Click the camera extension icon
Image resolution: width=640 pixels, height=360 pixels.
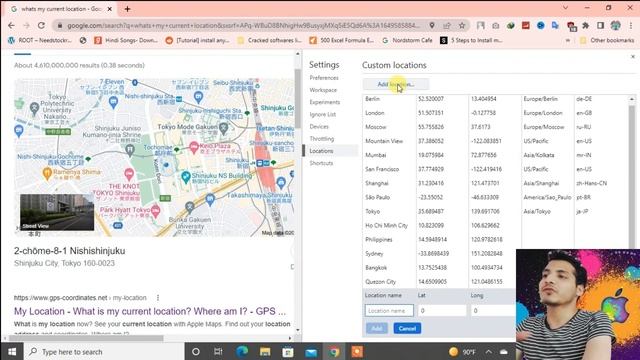(x=496, y=26)
